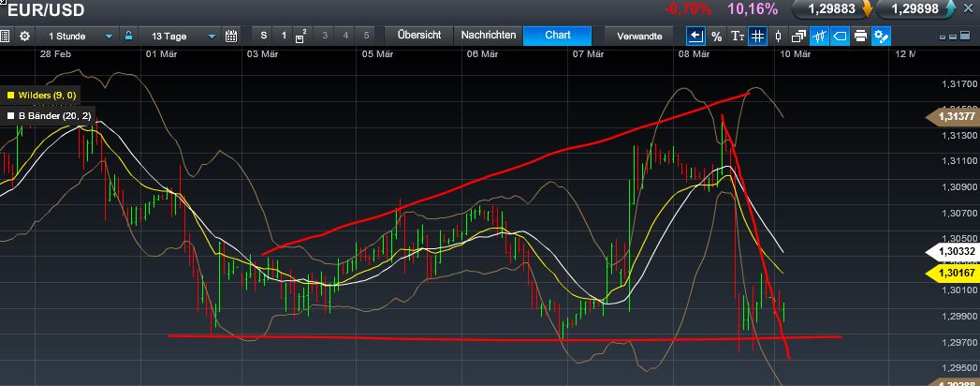Click the buy price 1,29898 button
The image size is (980, 386).
pos(916,8)
